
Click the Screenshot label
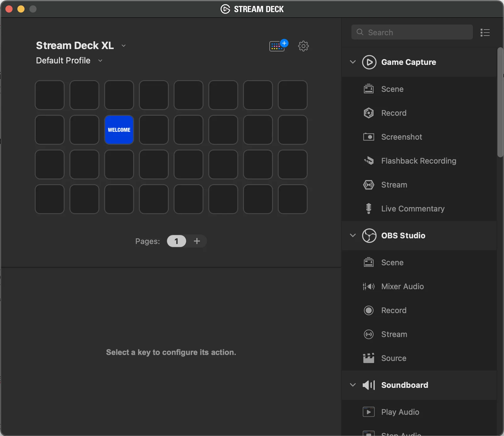click(x=402, y=137)
